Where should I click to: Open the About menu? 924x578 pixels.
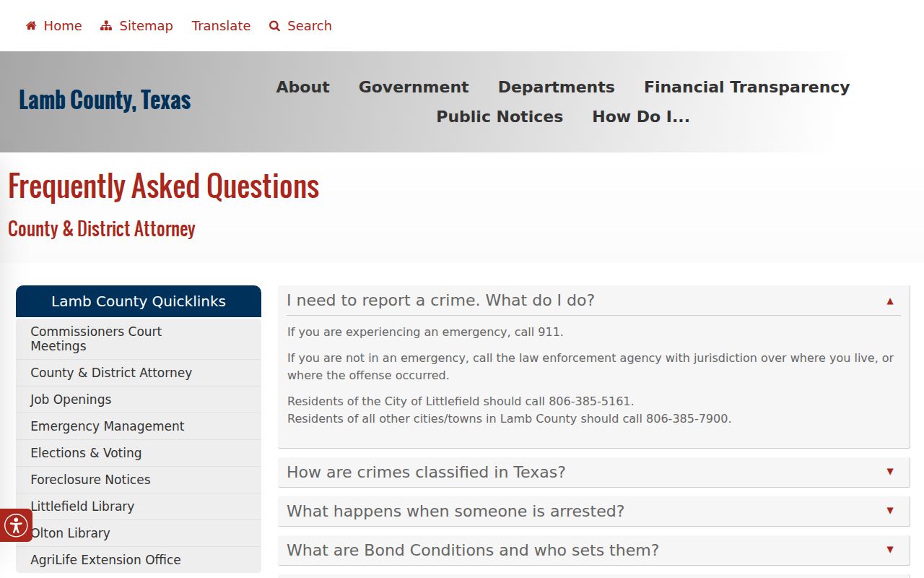tap(303, 87)
